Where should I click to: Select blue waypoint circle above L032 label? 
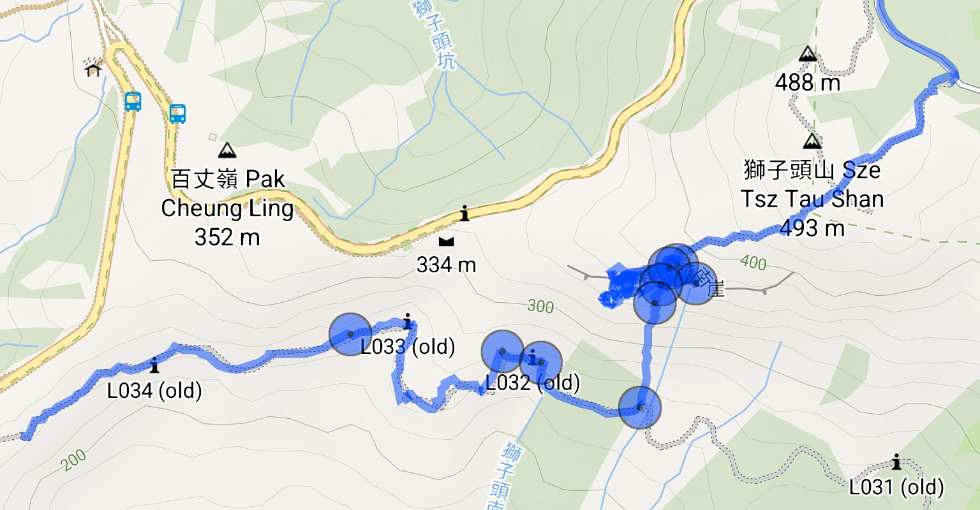pyautogui.click(x=503, y=351)
